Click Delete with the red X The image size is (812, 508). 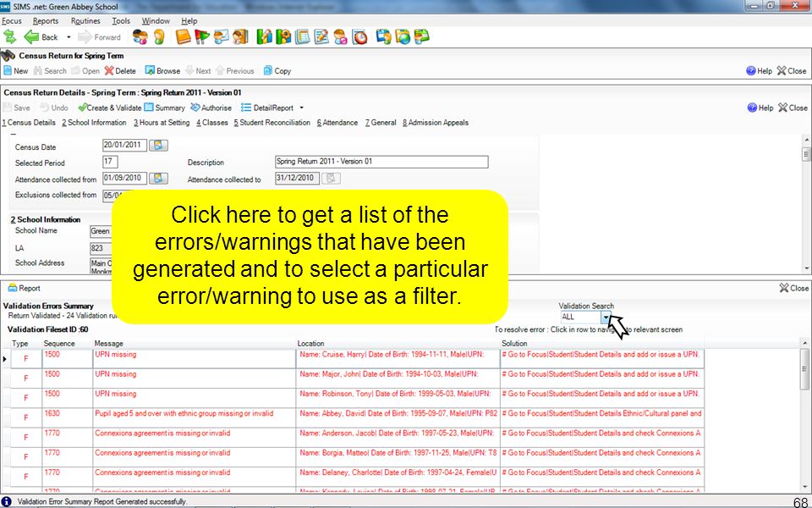[120, 71]
